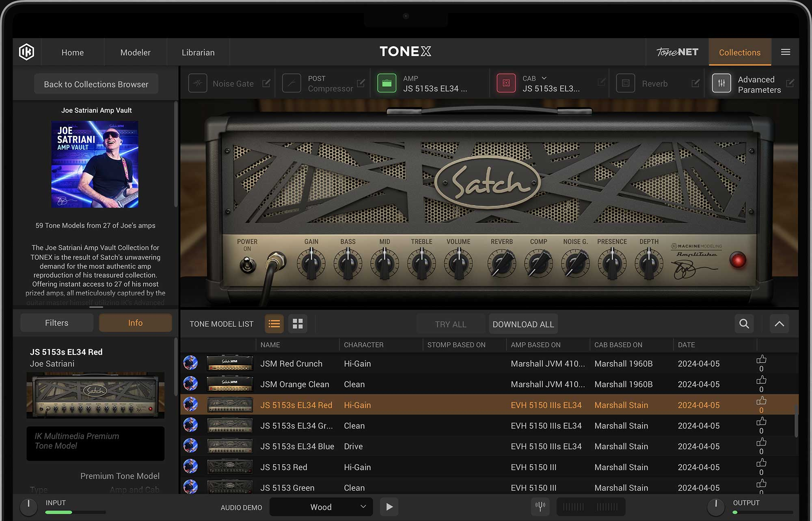The image size is (812, 521).
Task: Like the JSM Red Crunch tone model
Action: click(761, 360)
